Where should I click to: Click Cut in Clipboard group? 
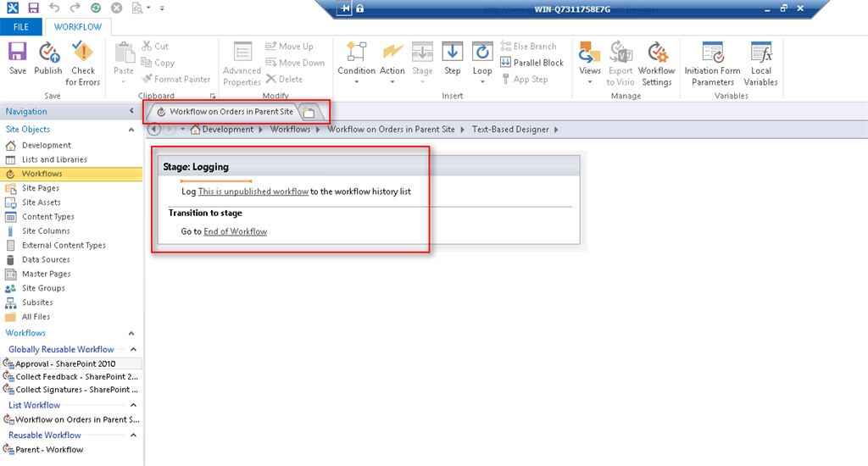click(155, 46)
